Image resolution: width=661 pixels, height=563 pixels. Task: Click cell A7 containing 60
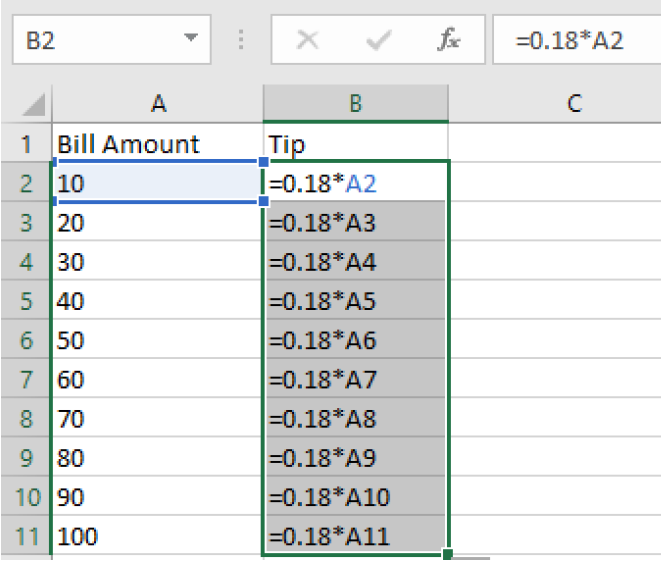coord(158,378)
